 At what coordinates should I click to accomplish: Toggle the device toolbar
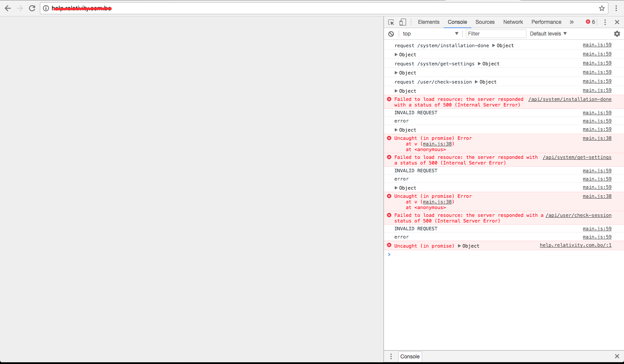point(402,22)
